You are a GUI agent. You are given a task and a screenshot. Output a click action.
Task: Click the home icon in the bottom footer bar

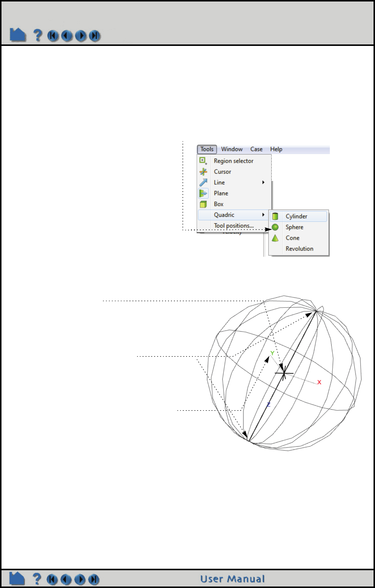click(x=17, y=578)
